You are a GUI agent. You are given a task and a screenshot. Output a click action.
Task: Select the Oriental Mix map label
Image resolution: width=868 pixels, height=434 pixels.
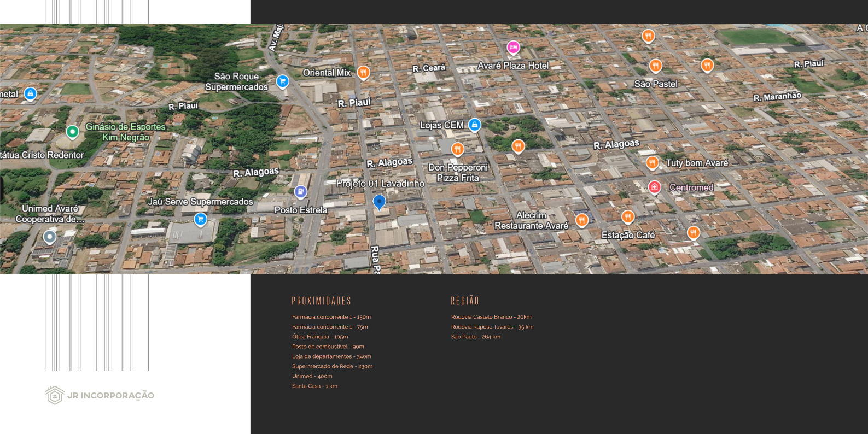(x=327, y=73)
